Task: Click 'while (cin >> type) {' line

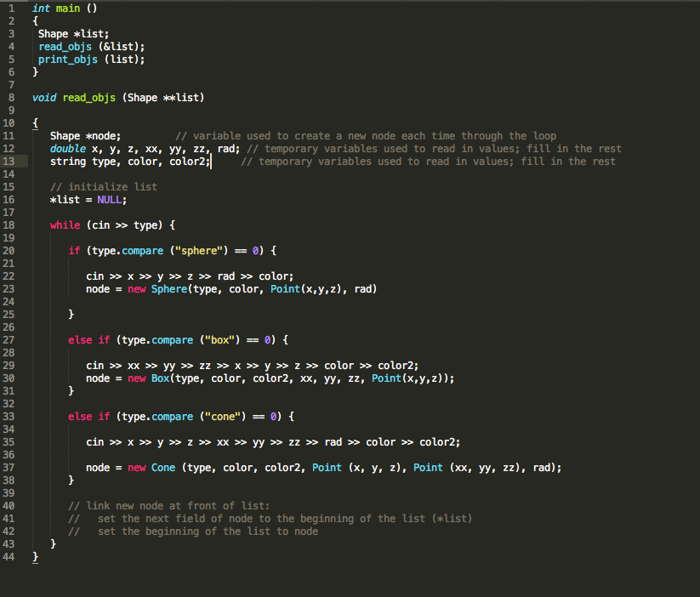Action: pyautogui.click(x=112, y=225)
